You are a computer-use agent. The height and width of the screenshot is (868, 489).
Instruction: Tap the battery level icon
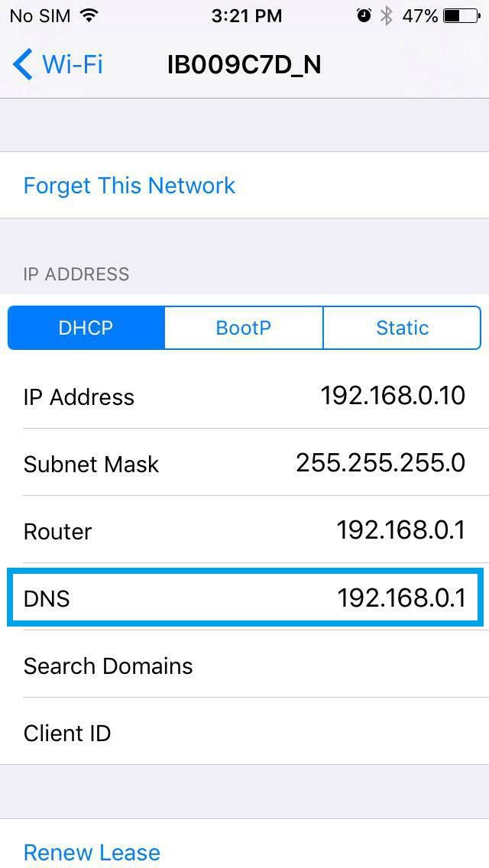(461, 16)
